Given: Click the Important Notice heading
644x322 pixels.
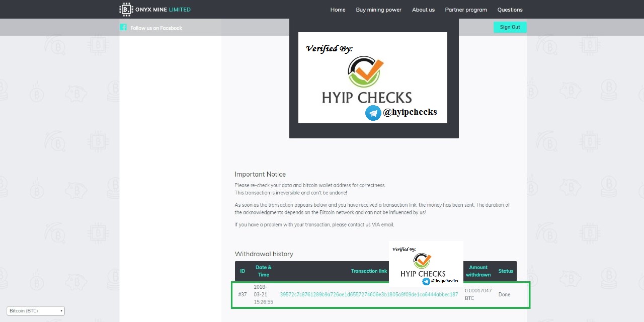Looking at the screenshot, I should tap(260, 174).
